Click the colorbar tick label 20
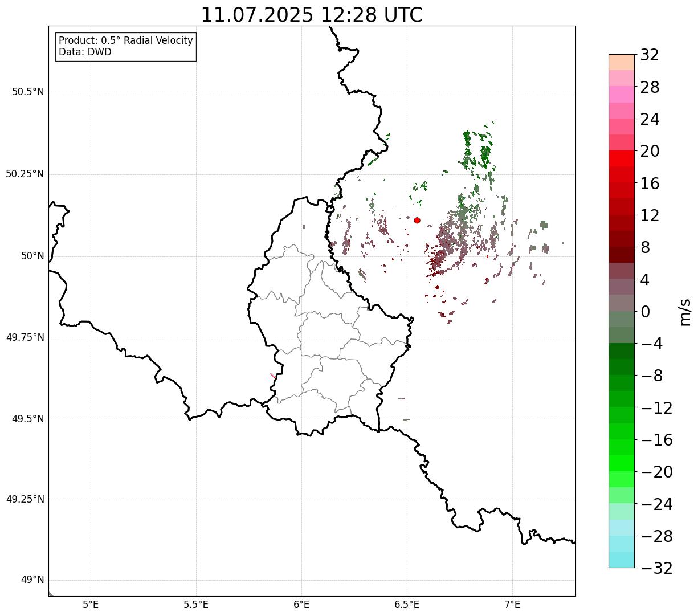Image resolution: width=698 pixels, height=616 pixels. pyautogui.click(x=650, y=151)
